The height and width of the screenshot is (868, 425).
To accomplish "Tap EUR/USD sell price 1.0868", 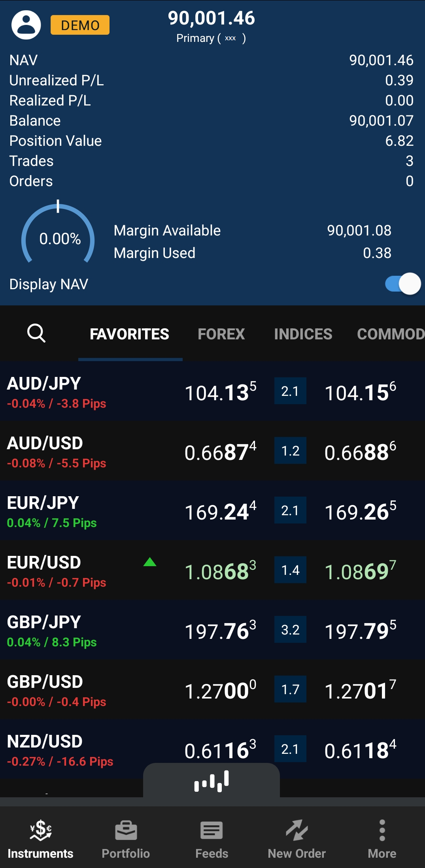I will (220, 571).
